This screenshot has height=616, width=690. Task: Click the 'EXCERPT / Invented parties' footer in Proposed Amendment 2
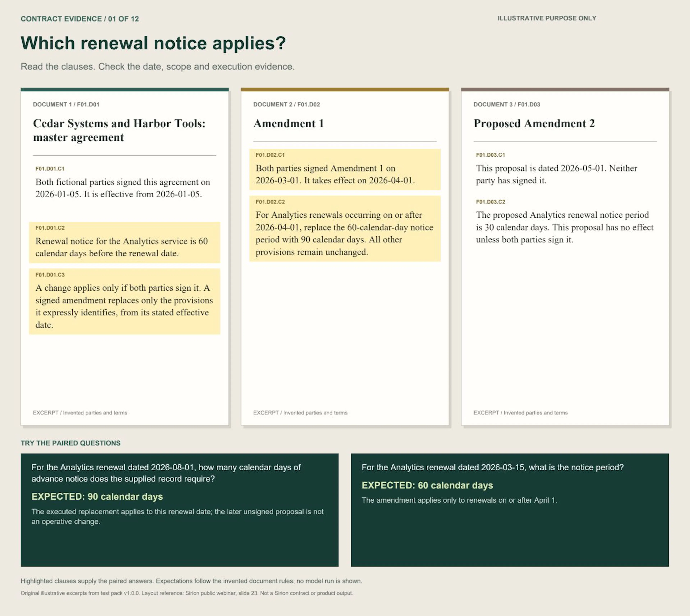click(x=520, y=413)
